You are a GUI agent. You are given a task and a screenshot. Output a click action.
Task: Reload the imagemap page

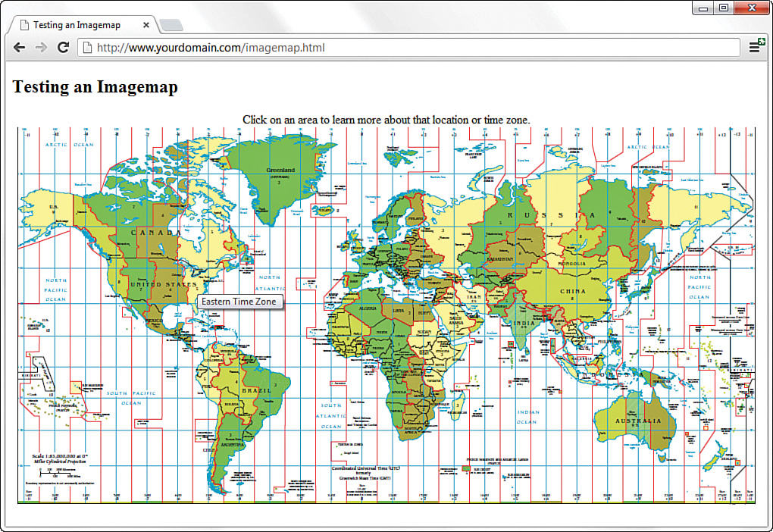coord(63,47)
